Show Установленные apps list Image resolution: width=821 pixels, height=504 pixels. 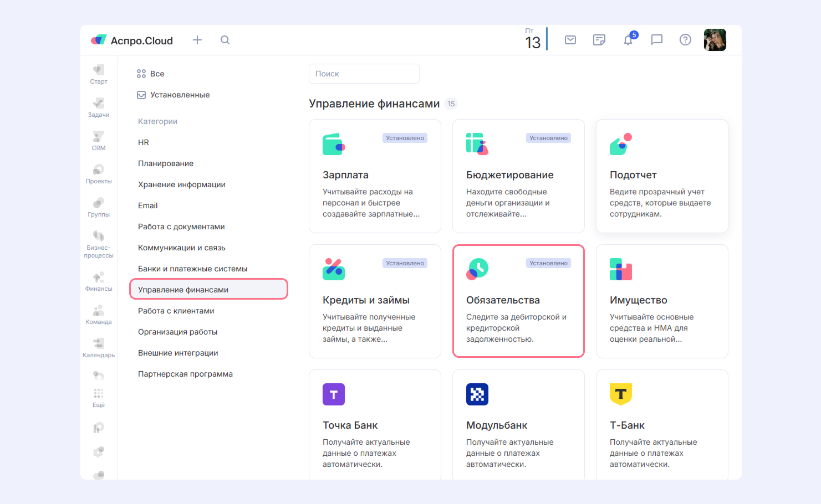[180, 95]
